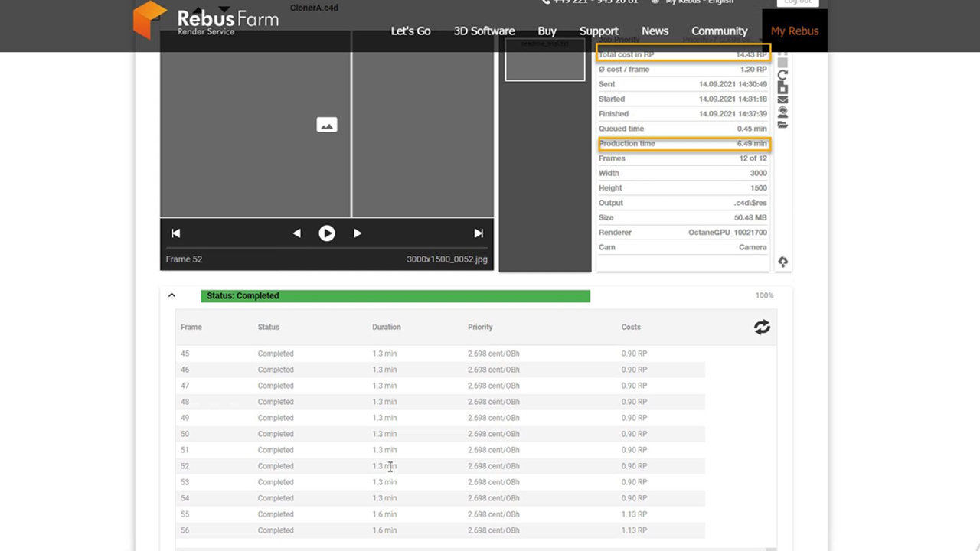Click 0.90 RP cost of frame 54

click(x=634, y=498)
